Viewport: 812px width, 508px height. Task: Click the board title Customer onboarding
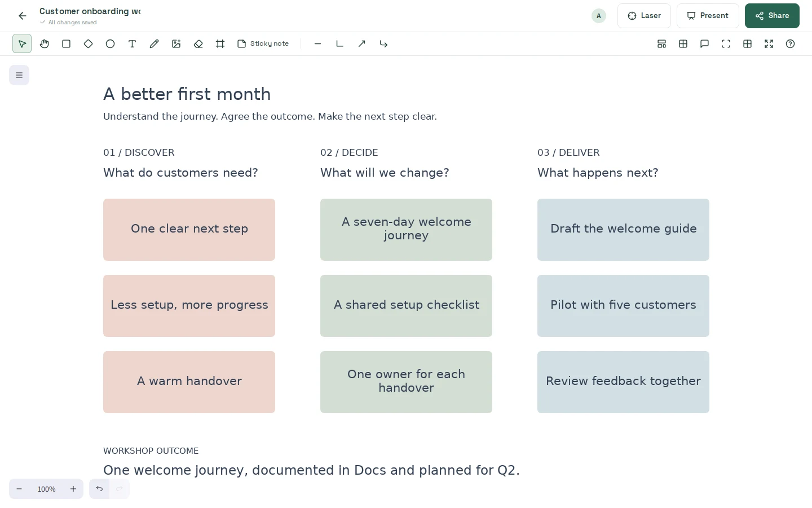click(x=90, y=11)
